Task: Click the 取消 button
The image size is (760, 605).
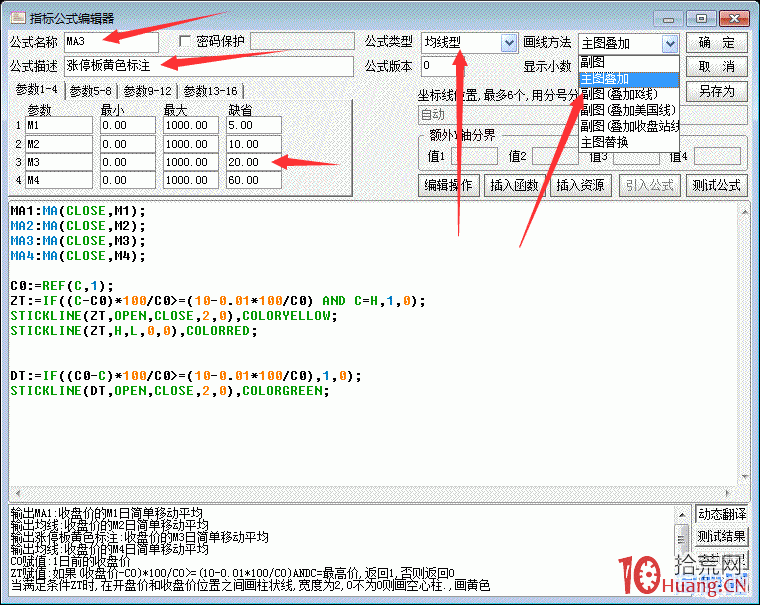Action: 717,67
